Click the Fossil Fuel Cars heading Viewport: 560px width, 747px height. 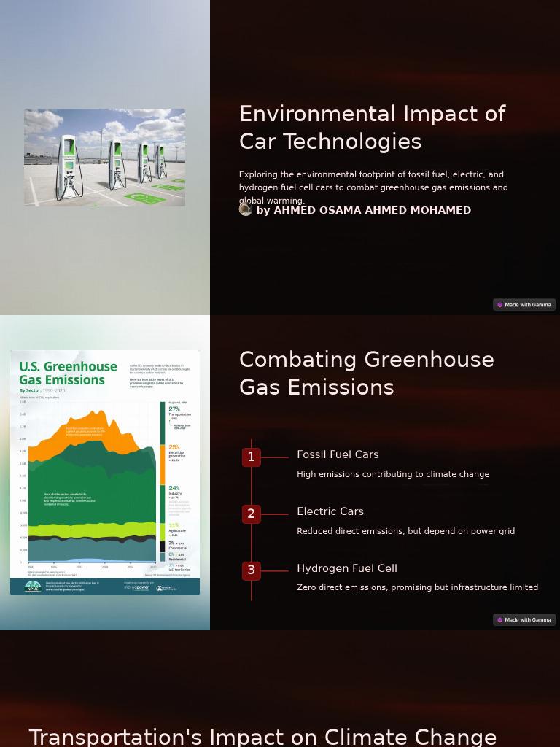coord(338,454)
